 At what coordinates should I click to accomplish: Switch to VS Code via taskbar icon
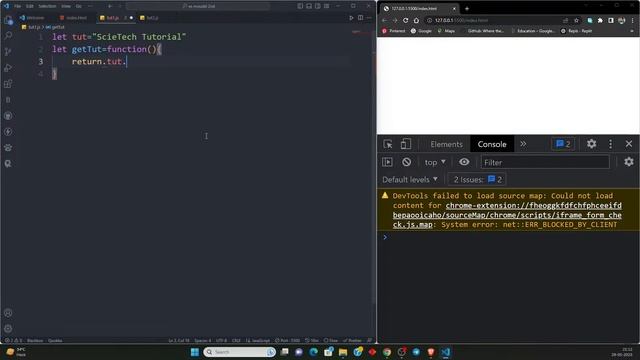[x=446, y=352]
